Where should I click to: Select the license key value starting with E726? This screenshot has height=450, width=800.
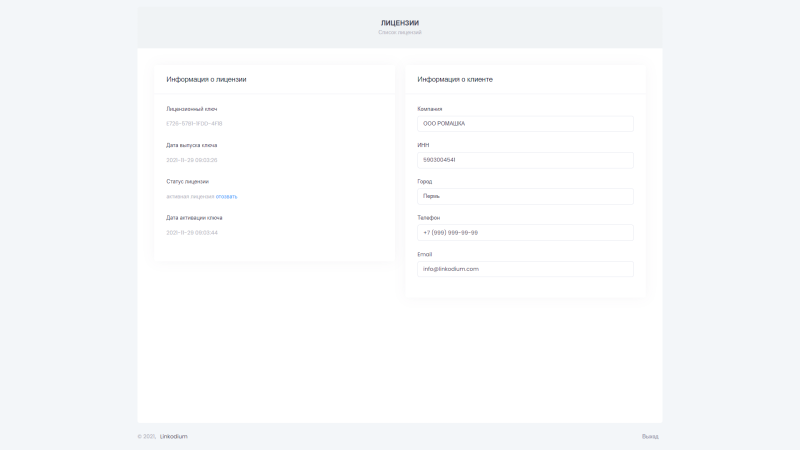pyautogui.click(x=194, y=123)
